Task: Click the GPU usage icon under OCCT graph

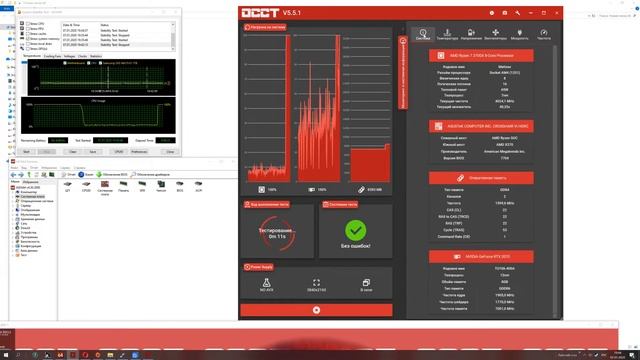Action: coord(311,189)
